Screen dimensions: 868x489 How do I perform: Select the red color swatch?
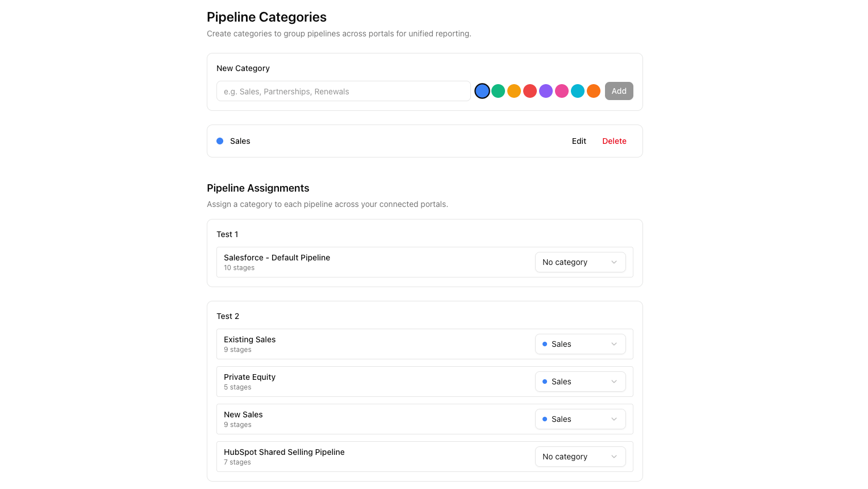tap(530, 90)
